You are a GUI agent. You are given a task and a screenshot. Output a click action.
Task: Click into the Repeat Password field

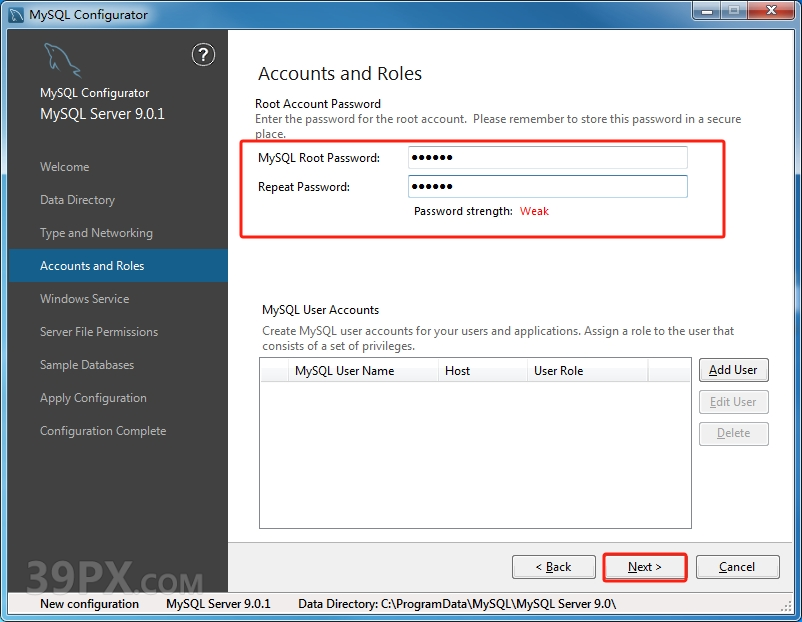click(x=547, y=187)
